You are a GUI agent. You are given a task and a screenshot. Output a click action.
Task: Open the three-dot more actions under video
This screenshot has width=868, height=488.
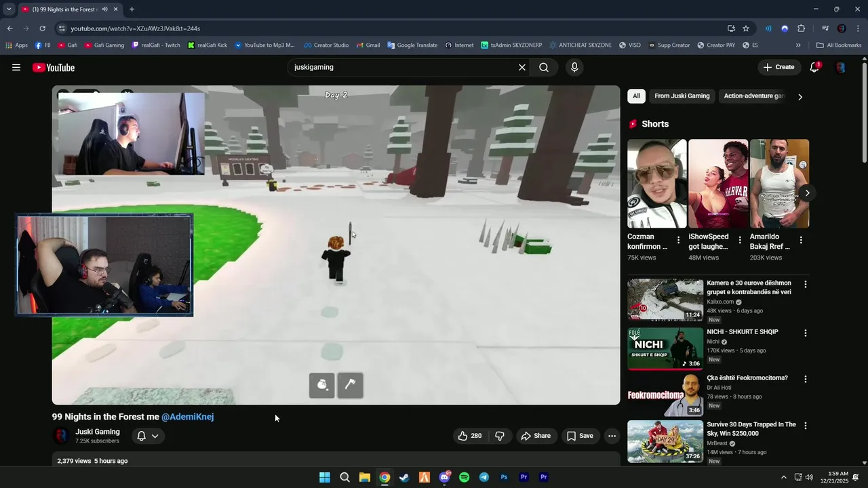pos(612,436)
